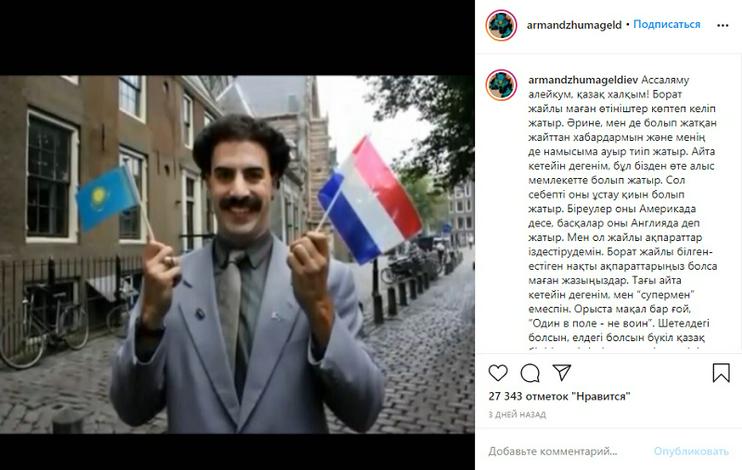Submit comment with Опубликовать button

[x=691, y=452]
